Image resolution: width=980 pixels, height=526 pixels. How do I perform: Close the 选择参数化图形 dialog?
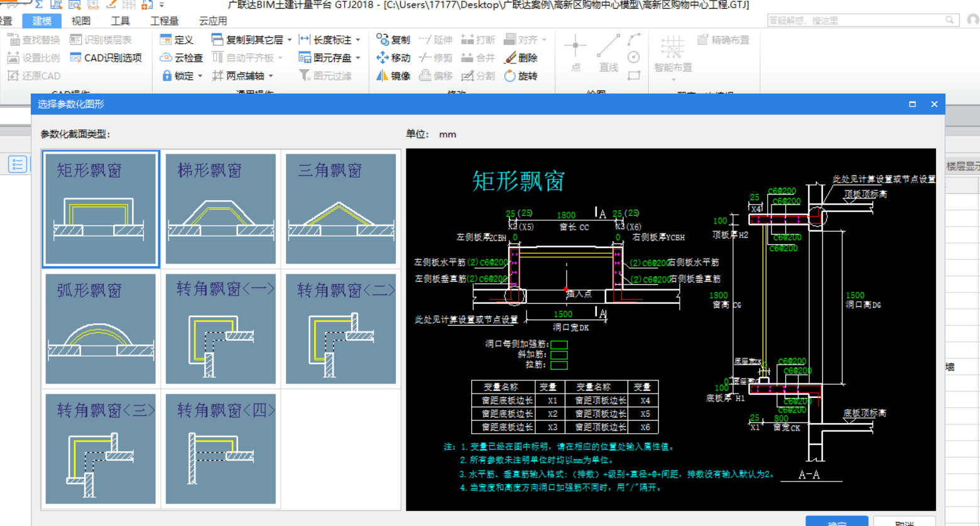click(x=934, y=104)
